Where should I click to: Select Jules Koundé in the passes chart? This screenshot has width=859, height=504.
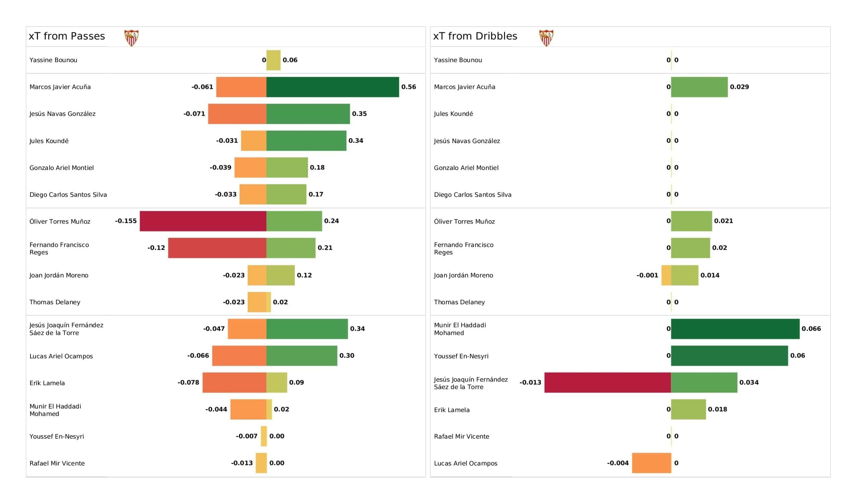point(49,141)
